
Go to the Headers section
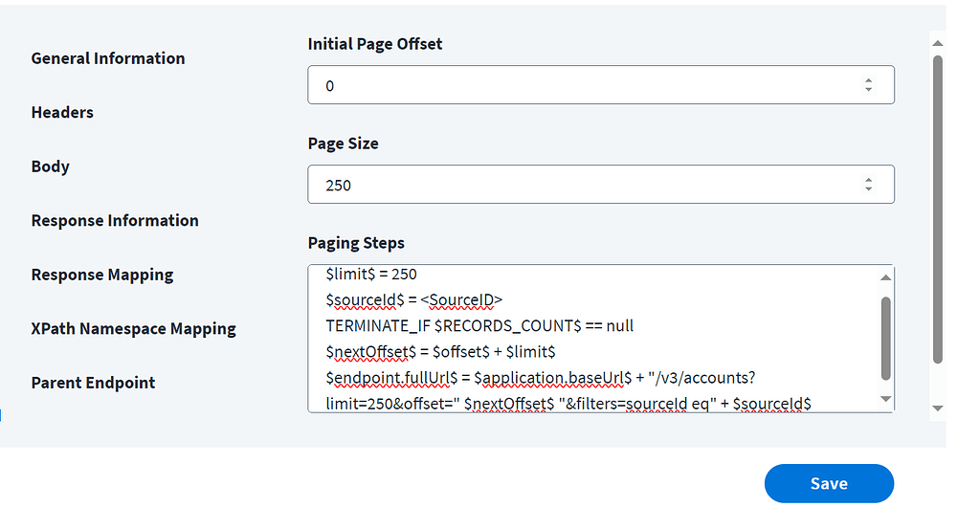click(62, 113)
